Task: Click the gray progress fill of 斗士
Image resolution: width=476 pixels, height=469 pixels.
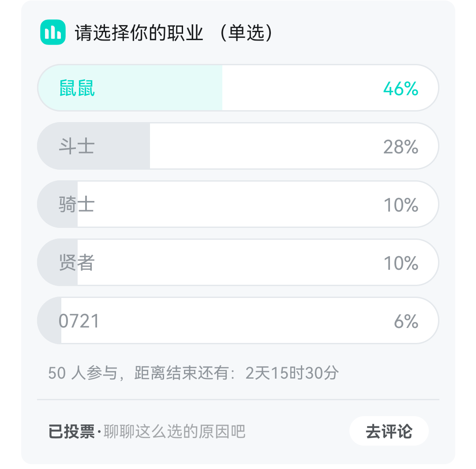Action: pyautogui.click(x=94, y=146)
